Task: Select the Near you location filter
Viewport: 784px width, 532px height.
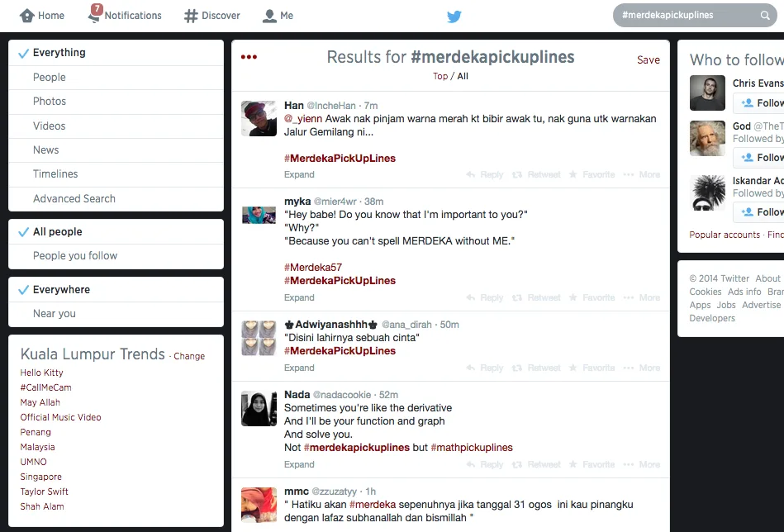Action: [55, 314]
